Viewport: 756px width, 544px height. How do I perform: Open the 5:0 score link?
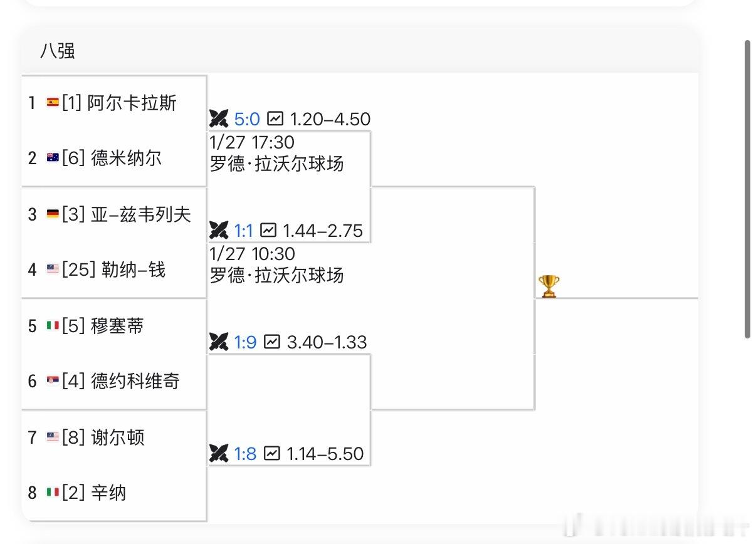pyautogui.click(x=248, y=118)
